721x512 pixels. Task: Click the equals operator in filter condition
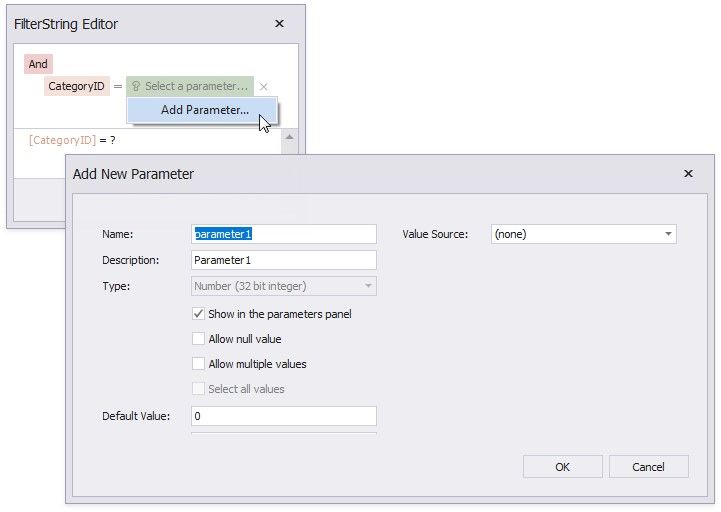[x=117, y=87]
